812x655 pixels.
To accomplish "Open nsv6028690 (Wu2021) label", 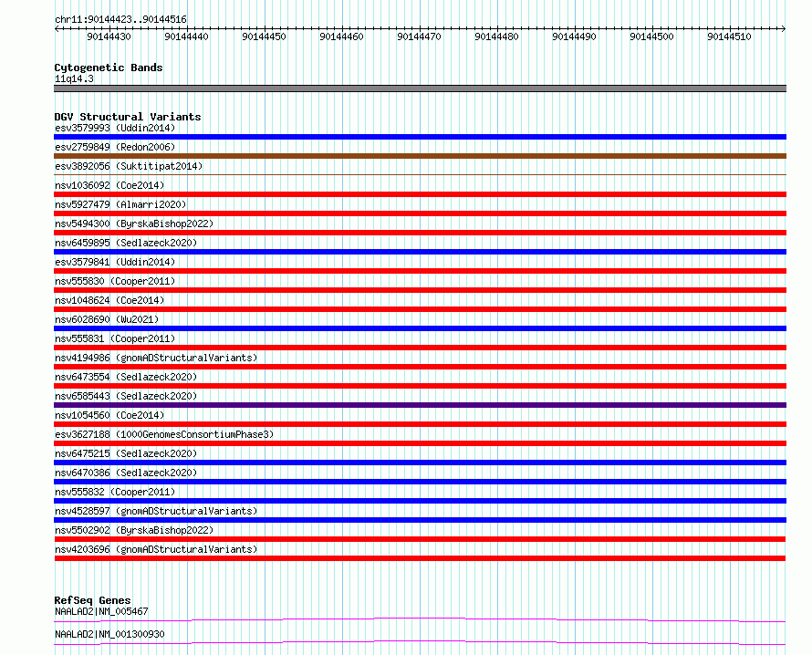I will point(107,319).
